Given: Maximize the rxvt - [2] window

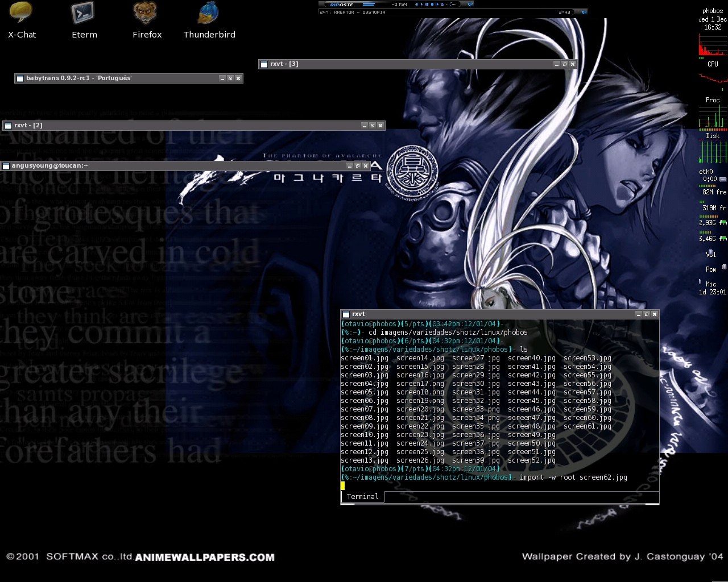Looking at the screenshot, I should coord(373,125).
